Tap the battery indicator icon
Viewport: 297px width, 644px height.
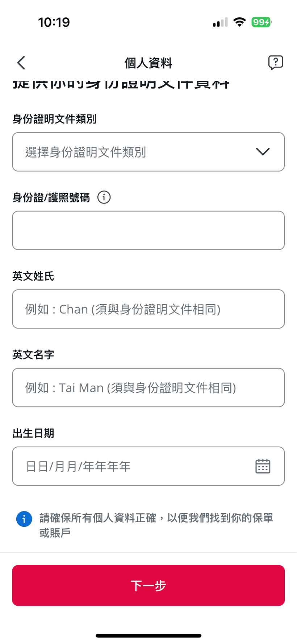point(261,22)
